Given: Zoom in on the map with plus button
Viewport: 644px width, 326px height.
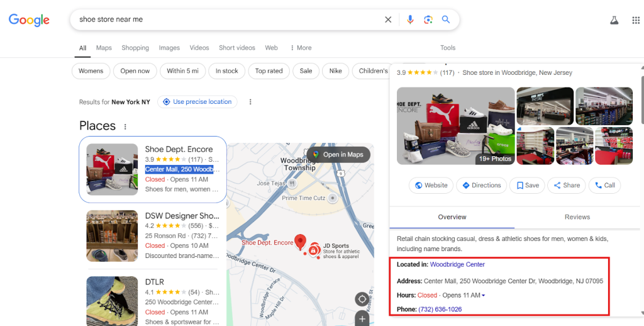Looking at the screenshot, I should pos(362,319).
